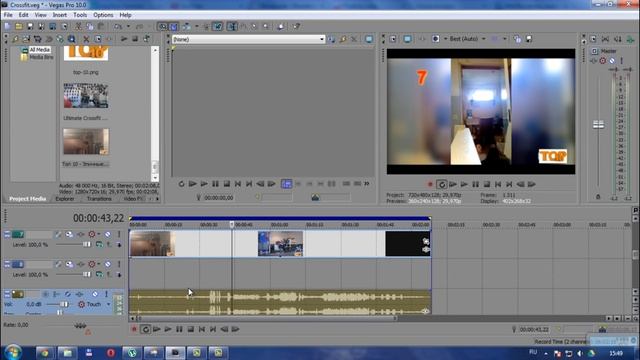Solo video track 1
The height and width of the screenshot is (360, 640).
pyautogui.click(x=119, y=234)
